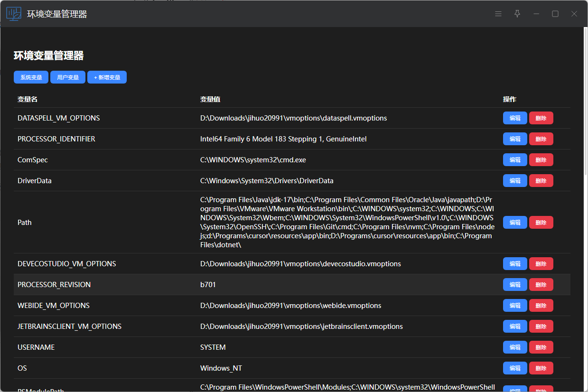Delete the Path variable

(541, 222)
